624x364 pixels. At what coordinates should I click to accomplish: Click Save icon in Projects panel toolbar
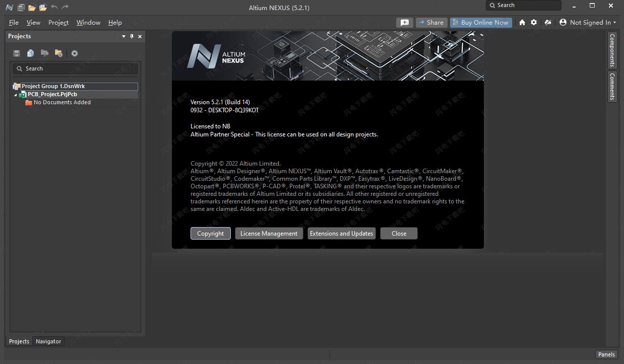[x=17, y=53]
